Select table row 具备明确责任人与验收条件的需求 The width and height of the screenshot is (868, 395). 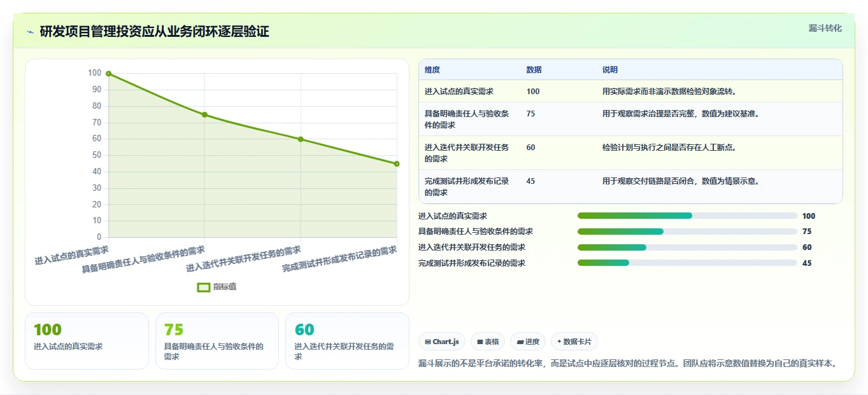pos(630,120)
